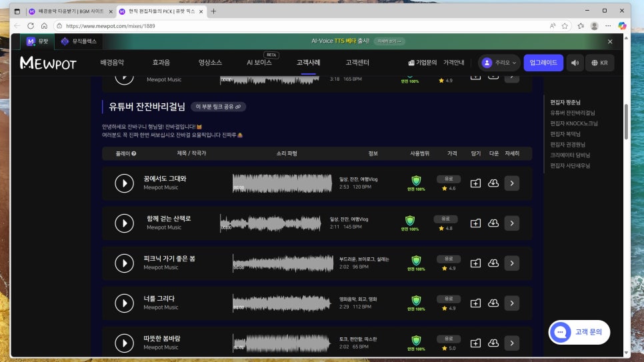Open the 주리오 account dropdown
Image resolution: width=644 pixels, height=362 pixels.
pos(499,63)
